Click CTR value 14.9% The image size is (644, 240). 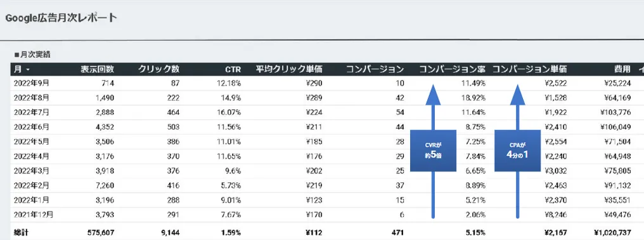coord(231,98)
